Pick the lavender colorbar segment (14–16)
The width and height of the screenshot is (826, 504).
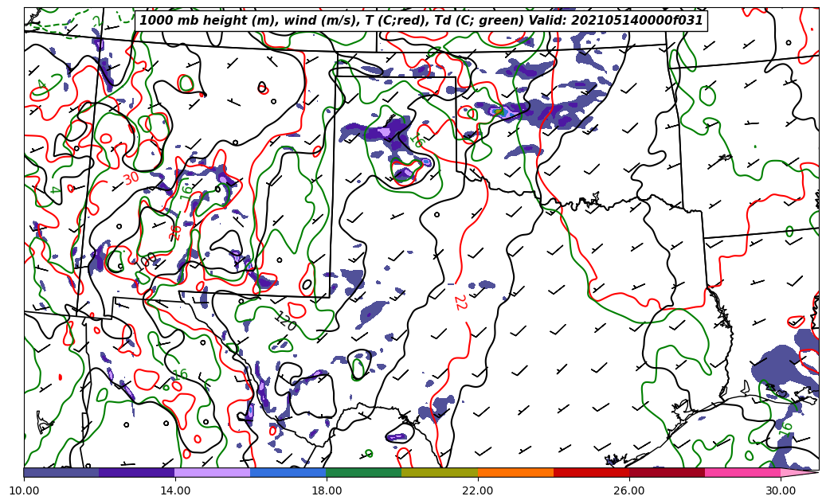(x=213, y=472)
